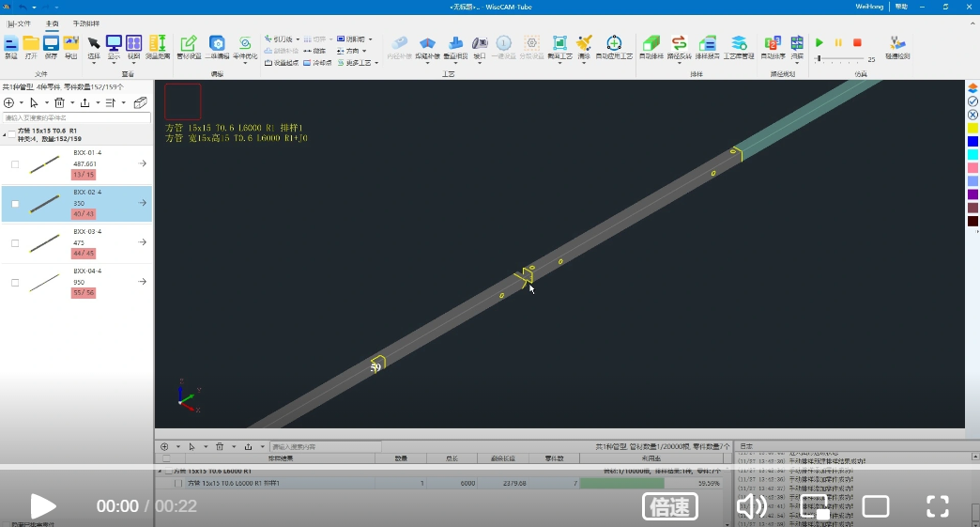Check the BXX-01-4 part checkbox
Image resolution: width=980 pixels, height=527 pixels.
(14, 164)
